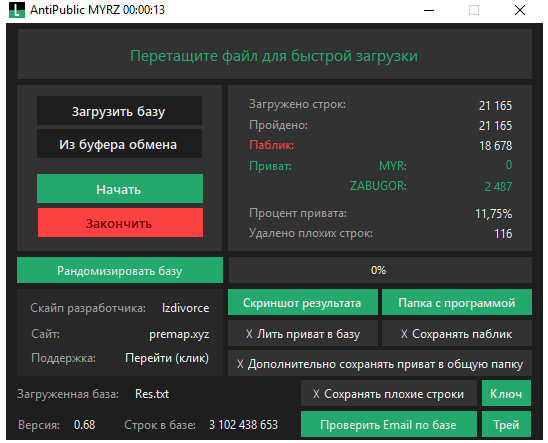Take a Скриншот результата
The width and height of the screenshot is (548, 443).
pos(303,302)
